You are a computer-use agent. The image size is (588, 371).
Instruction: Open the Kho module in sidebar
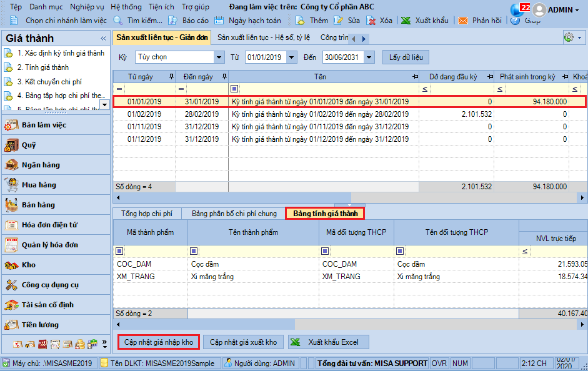pos(29,265)
